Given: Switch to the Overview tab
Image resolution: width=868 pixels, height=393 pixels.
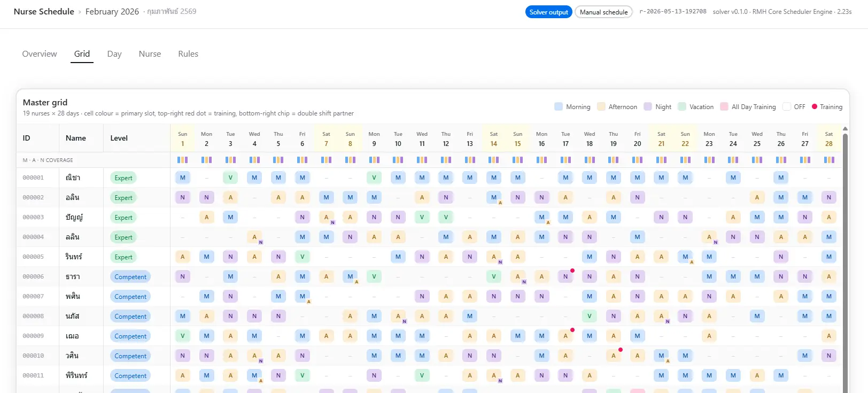Looking at the screenshot, I should tap(40, 54).
